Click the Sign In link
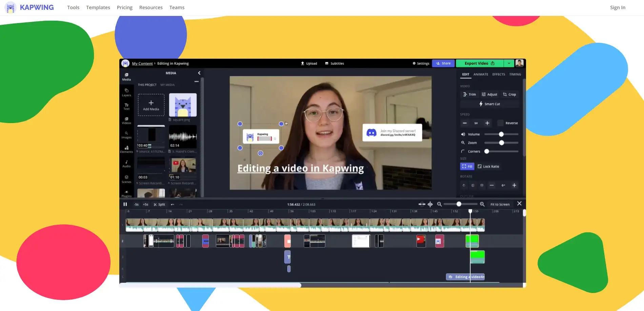Screen dimensions: 644x311 point(618,7)
